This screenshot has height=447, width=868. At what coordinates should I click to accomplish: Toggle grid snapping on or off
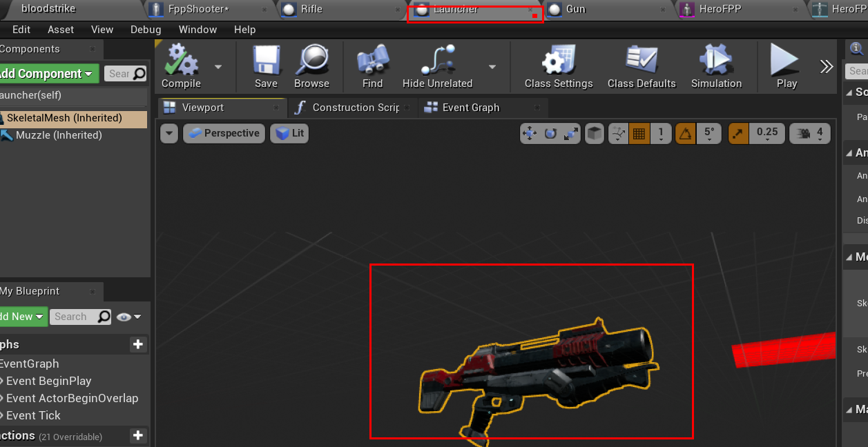[639, 133]
